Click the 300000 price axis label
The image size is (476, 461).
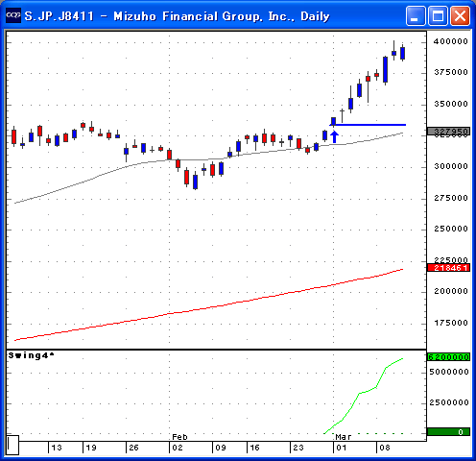tap(451, 166)
